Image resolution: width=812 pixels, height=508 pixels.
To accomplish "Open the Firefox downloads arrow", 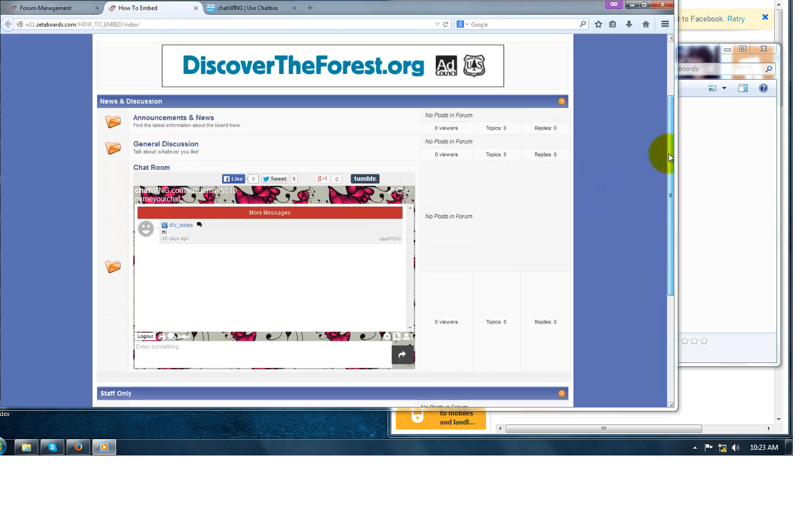I will (x=629, y=24).
